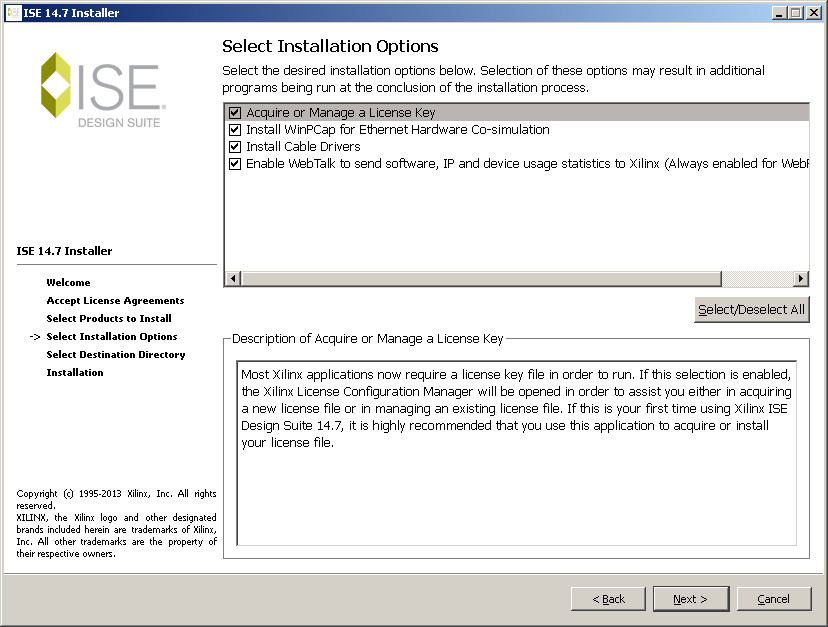Toggle Install WinPCap for Ethernet checkbox
Image resolution: width=828 pixels, height=627 pixels.
235,129
